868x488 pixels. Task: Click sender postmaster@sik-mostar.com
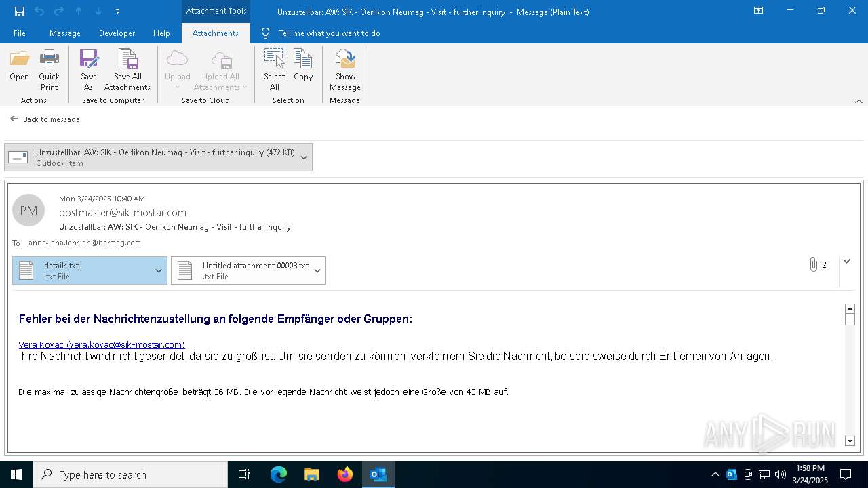pyautogui.click(x=123, y=213)
